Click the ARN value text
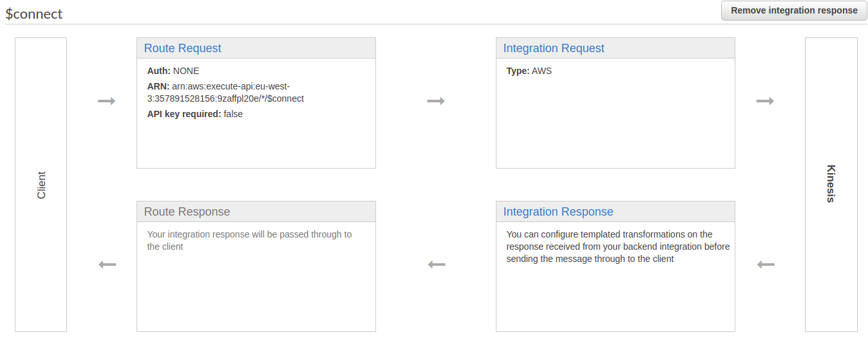868x354 pixels. pyautogui.click(x=225, y=92)
